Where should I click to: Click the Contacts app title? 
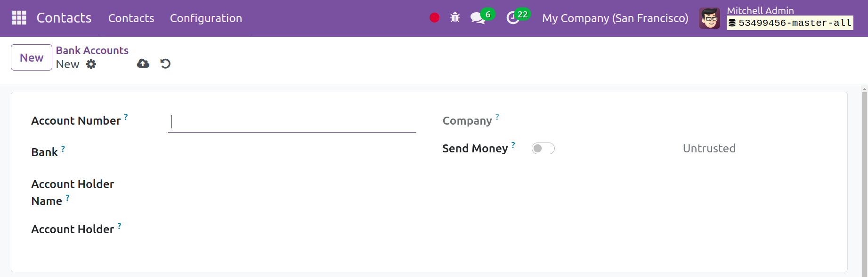pyautogui.click(x=64, y=18)
